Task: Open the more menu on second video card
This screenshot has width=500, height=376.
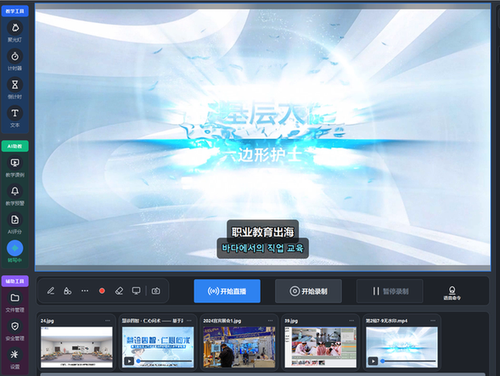Action: coord(189,321)
